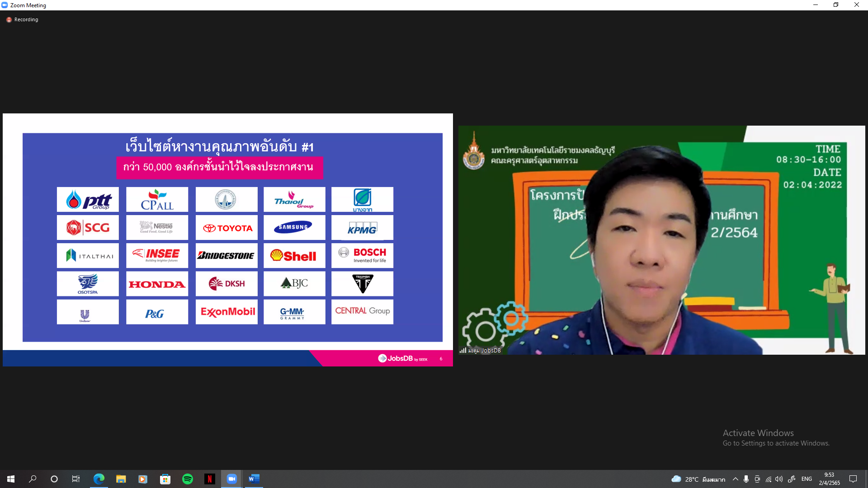Open File Explorer from the taskbar
Viewport: 868px width, 488px height.
(x=121, y=479)
